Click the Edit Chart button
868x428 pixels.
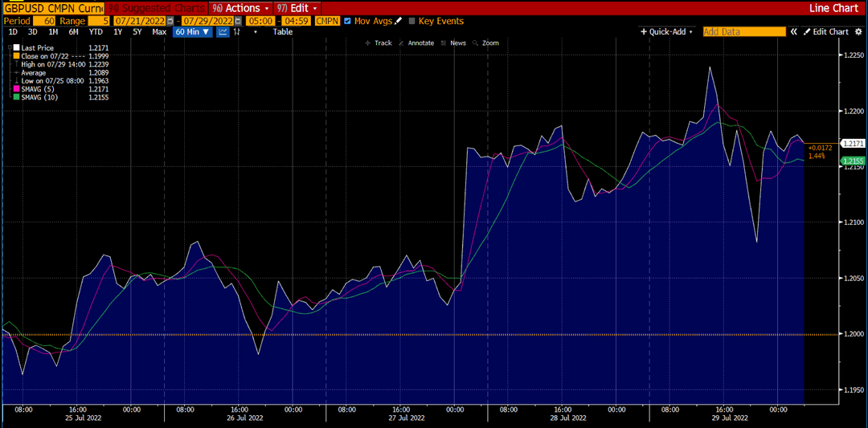pos(826,32)
